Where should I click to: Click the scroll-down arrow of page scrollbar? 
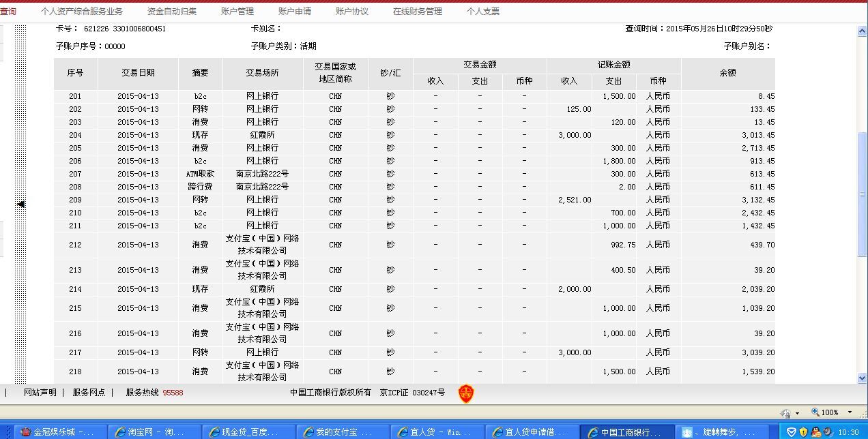click(x=862, y=378)
